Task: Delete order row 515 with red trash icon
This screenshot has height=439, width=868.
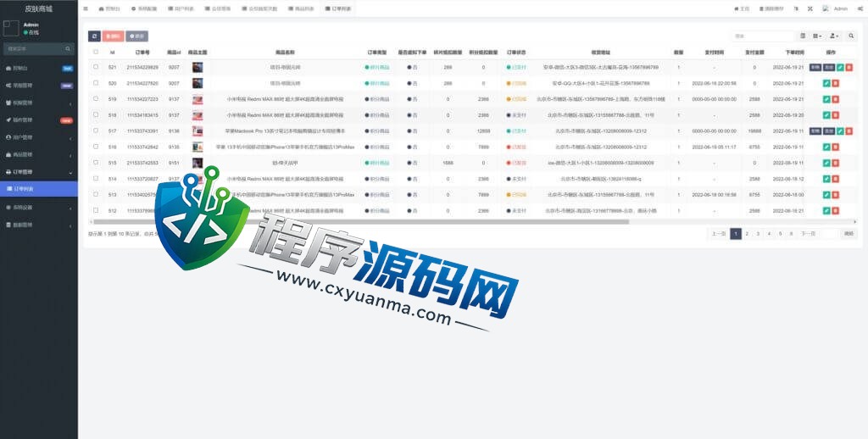Action: [835, 164]
